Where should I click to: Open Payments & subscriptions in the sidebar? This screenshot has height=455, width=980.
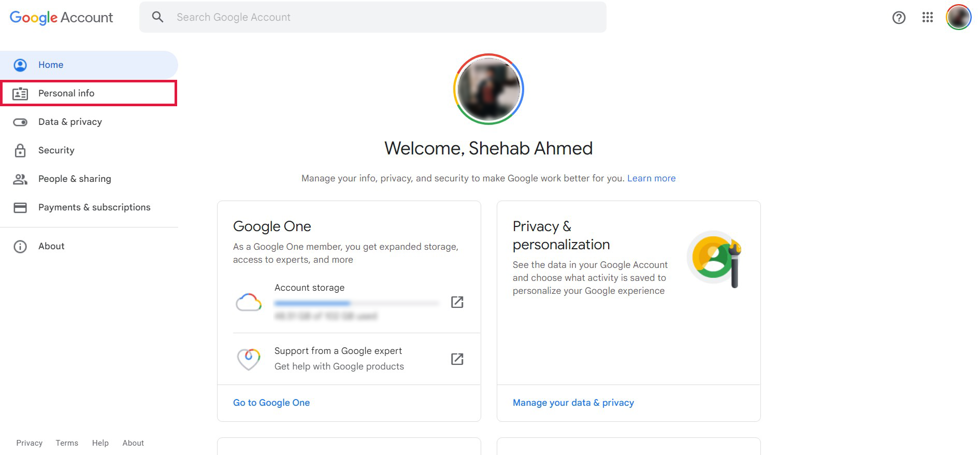tap(89, 207)
